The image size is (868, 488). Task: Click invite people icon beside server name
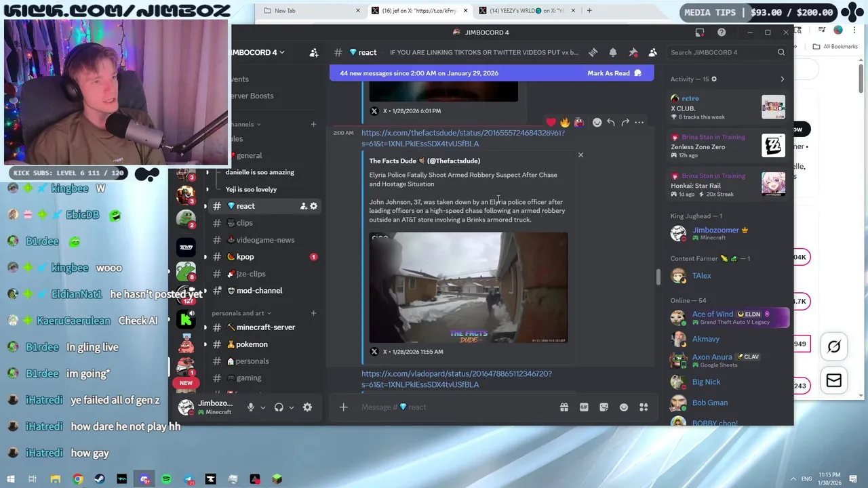pos(313,52)
